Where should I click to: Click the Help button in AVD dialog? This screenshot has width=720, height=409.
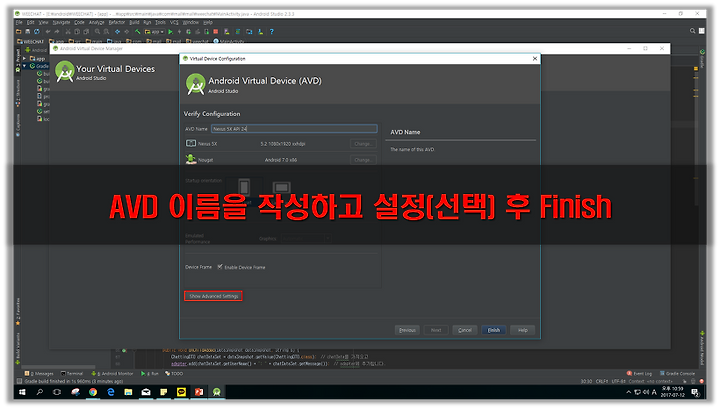point(523,330)
